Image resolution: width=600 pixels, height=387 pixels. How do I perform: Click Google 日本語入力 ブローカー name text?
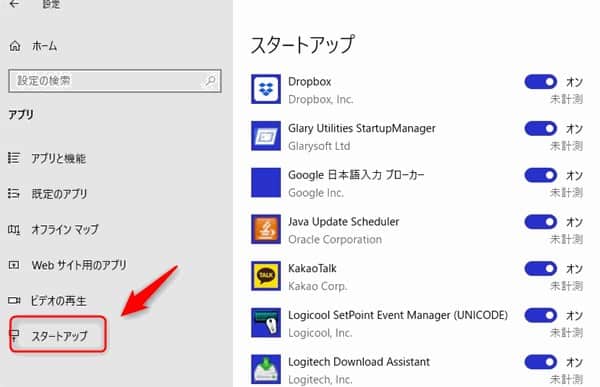click(356, 175)
